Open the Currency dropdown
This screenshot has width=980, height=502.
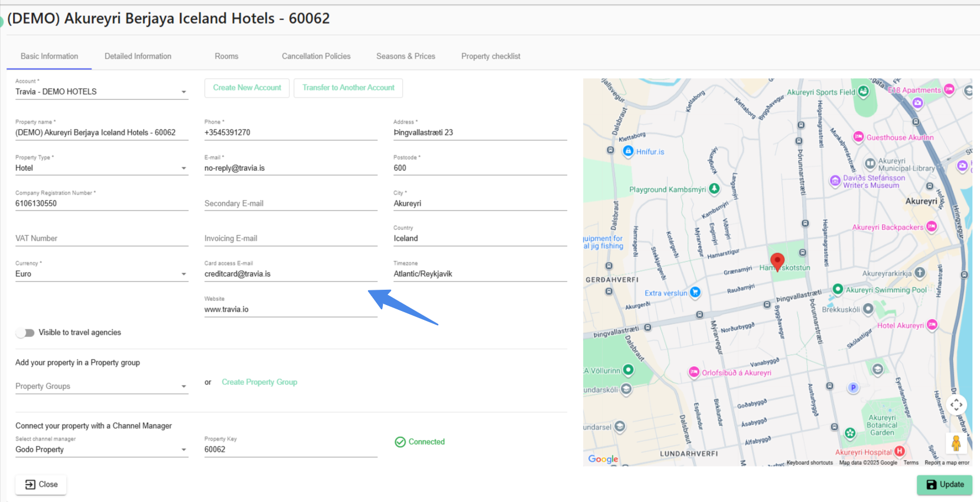[102, 274]
